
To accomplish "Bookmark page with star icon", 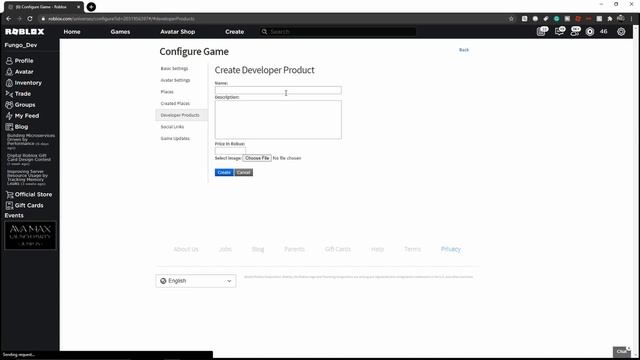I will click(511, 19).
